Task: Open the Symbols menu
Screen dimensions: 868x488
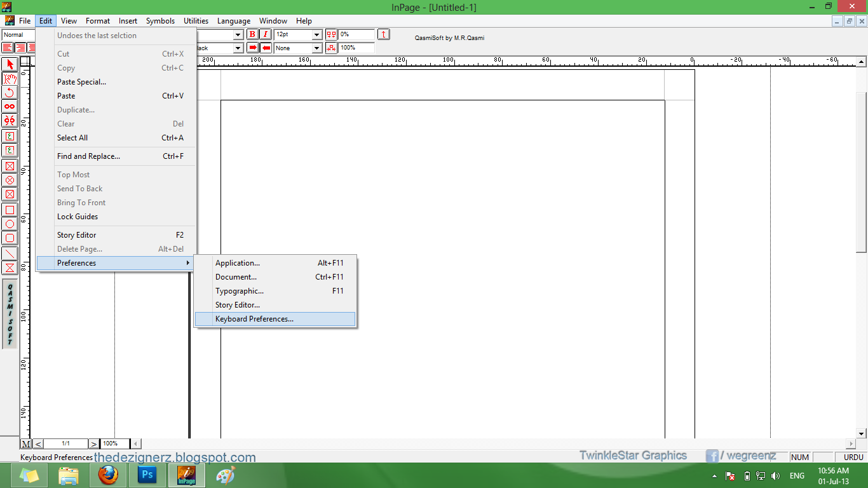Action: tap(160, 21)
